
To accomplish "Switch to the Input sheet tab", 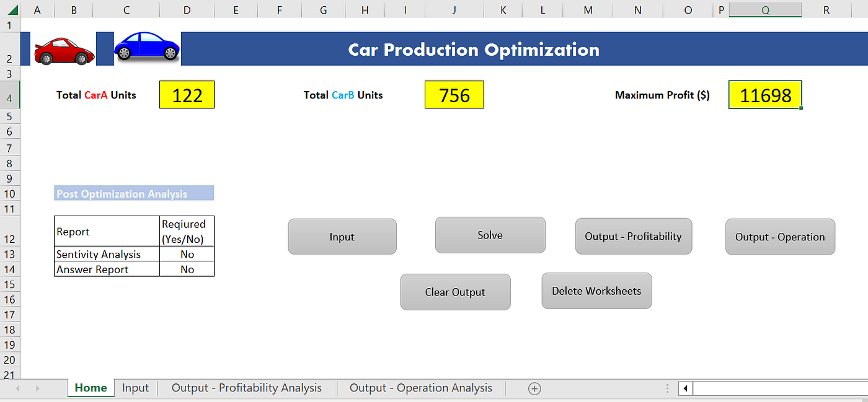I will tap(136, 388).
